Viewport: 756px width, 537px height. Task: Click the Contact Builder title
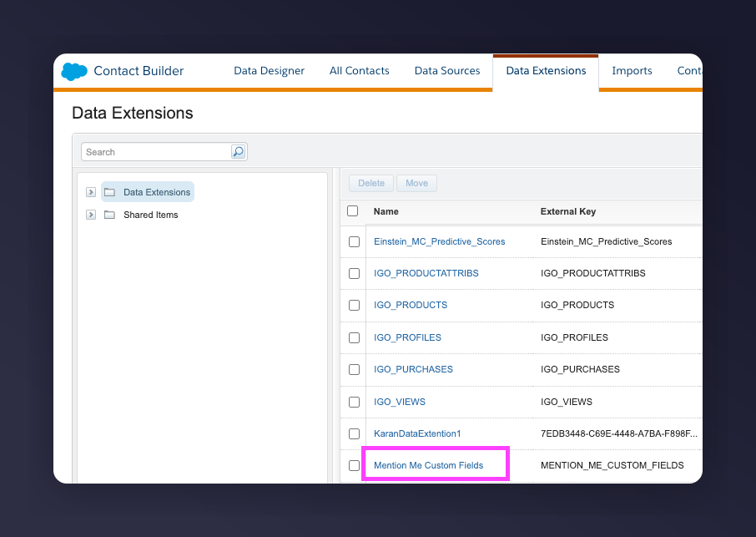[x=139, y=71]
